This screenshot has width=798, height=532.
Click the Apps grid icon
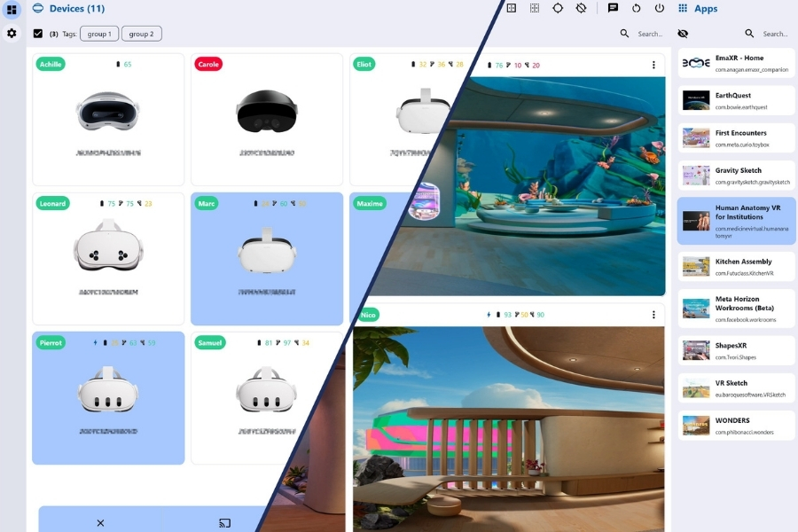(683, 8)
